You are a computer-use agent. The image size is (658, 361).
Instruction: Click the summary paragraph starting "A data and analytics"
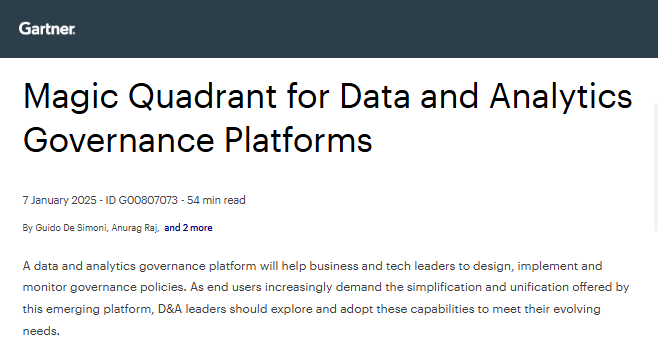click(x=326, y=298)
